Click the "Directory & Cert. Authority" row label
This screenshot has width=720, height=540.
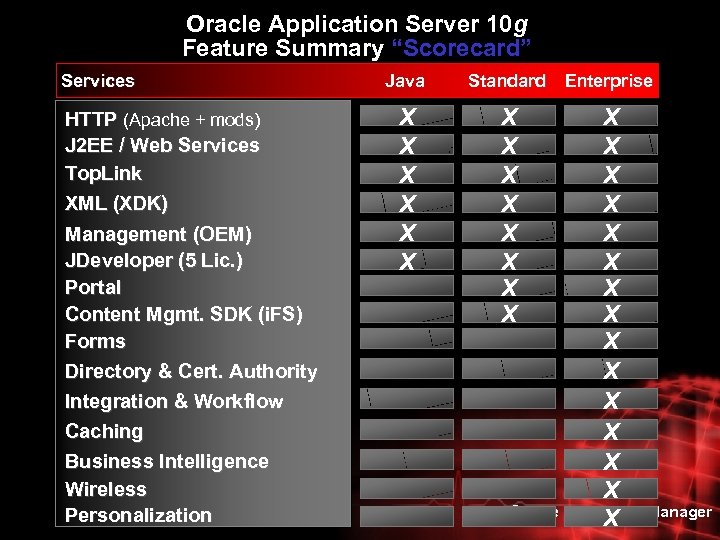point(191,371)
